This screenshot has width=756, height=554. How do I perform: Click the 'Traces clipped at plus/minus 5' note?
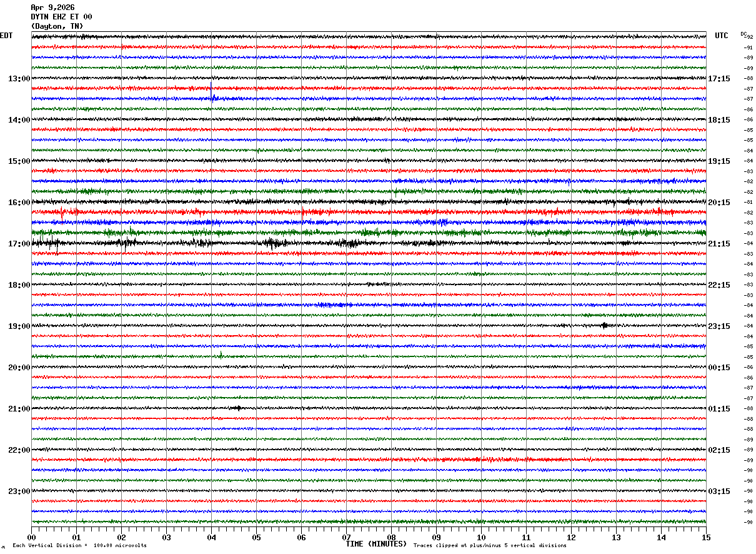tap(490, 546)
